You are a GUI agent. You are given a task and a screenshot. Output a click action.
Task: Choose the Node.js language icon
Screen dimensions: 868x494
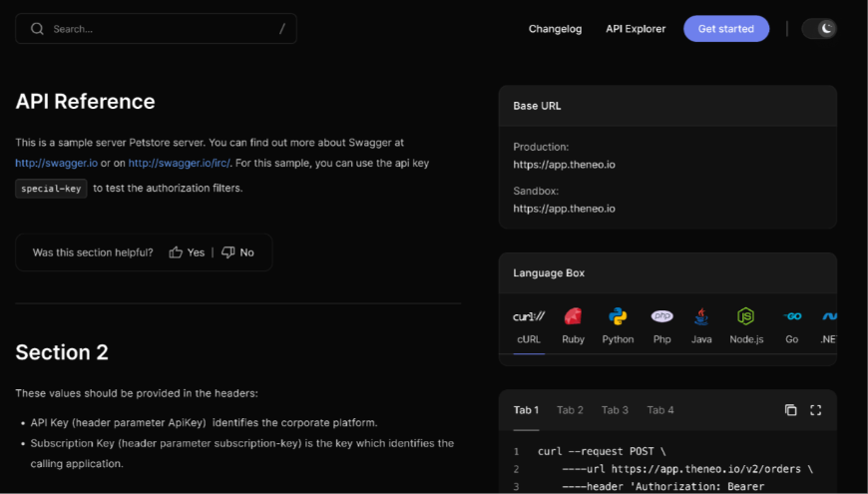[x=745, y=317]
